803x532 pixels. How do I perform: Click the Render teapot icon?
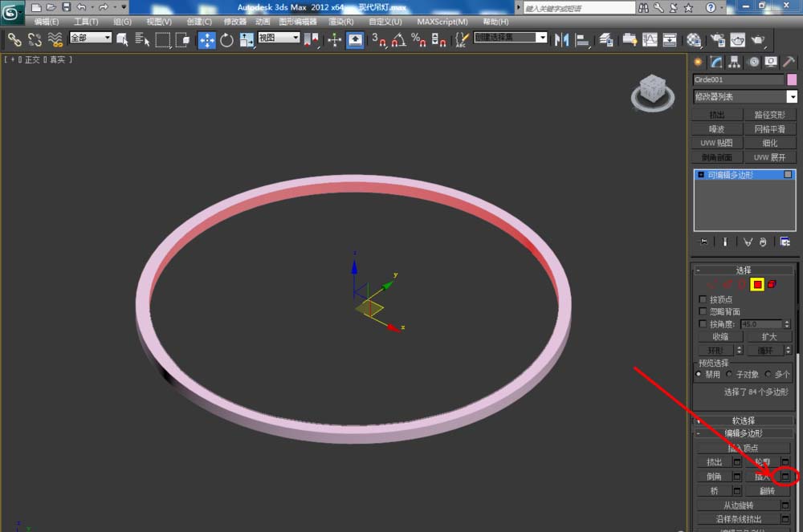[757, 40]
